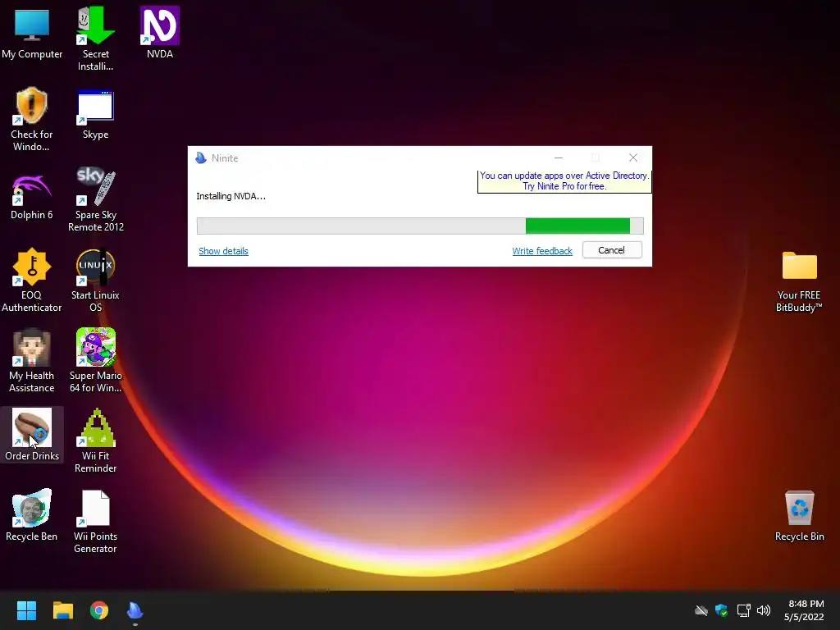Image resolution: width=840 pixels, height=630 pixels.
Task: Select the Skype desktop shortcut
Action: (x=95, y=113)
